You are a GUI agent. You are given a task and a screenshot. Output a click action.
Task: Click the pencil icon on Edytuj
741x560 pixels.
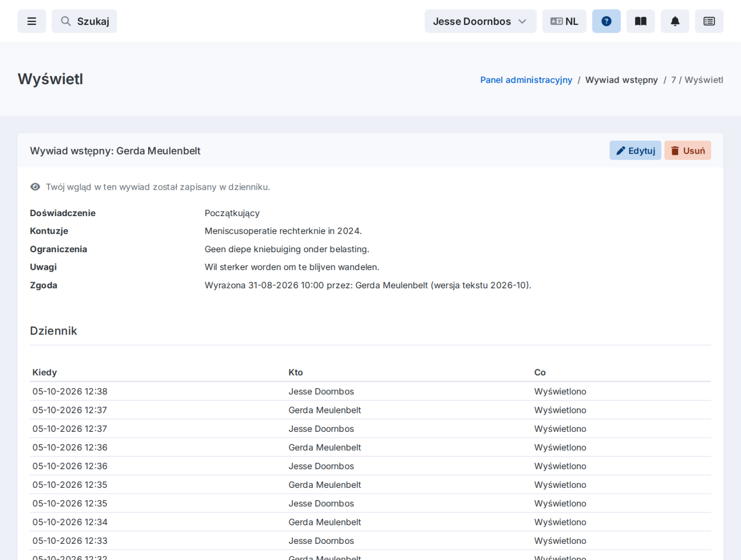621,151
